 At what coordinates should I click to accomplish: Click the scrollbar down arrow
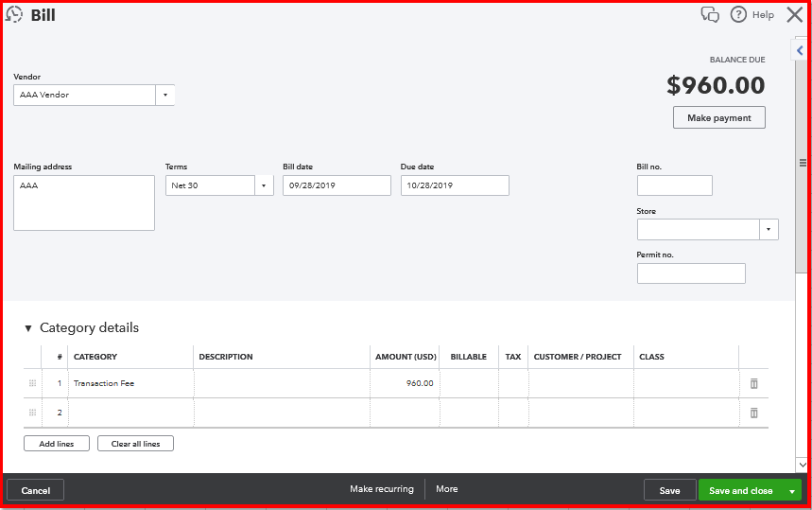[802, 465]
